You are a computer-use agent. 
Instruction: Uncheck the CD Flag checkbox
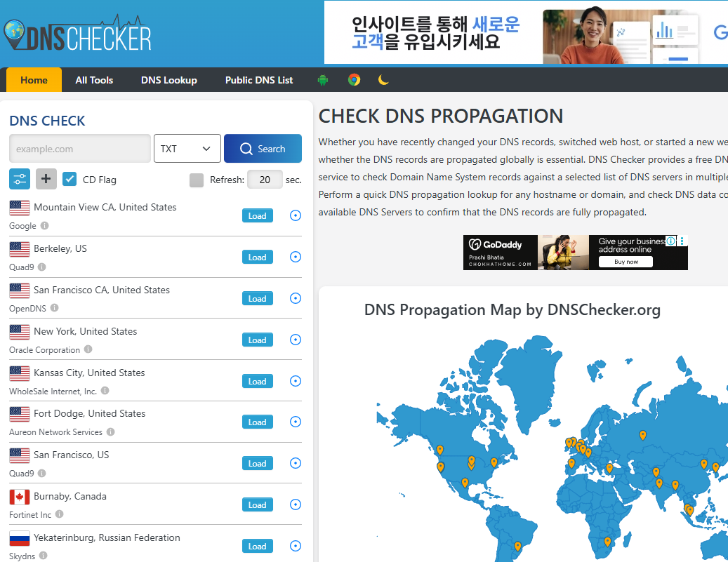[x=70, y=179]
